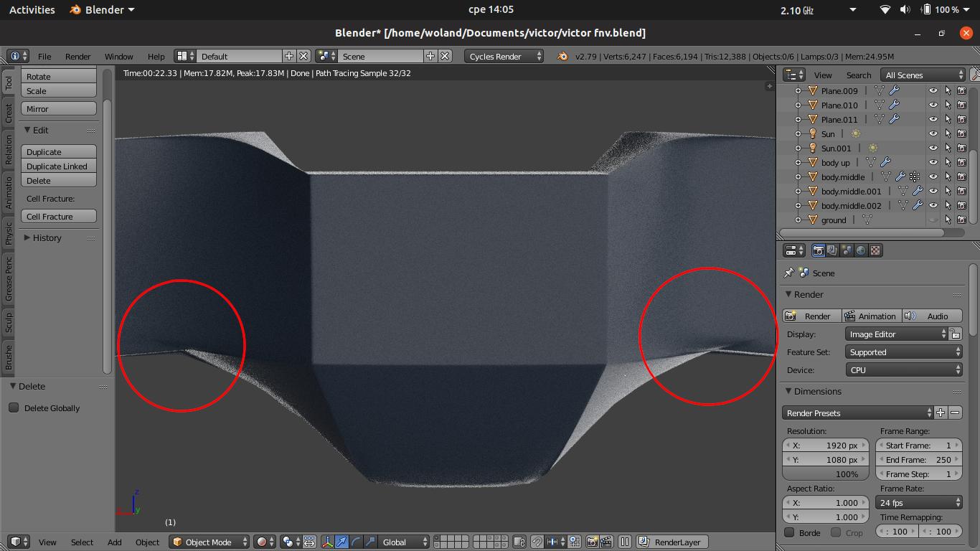The height and width of the screenshot is (551, 980).
Task: Click the Blender logo in the info header
Action: (x=562, y=56)
